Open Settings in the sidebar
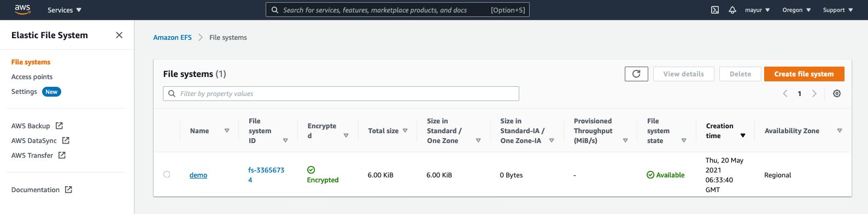 (24, 92)
